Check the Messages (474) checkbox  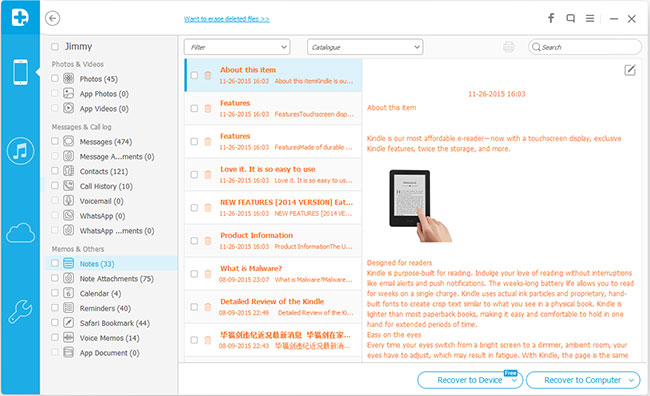[x=55, y=141]
